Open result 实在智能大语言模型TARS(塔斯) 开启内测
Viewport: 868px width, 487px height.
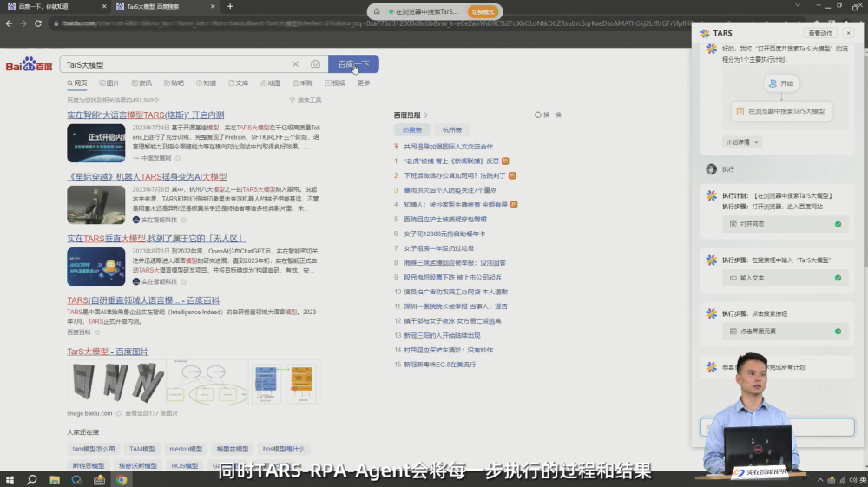pos(146,115)
